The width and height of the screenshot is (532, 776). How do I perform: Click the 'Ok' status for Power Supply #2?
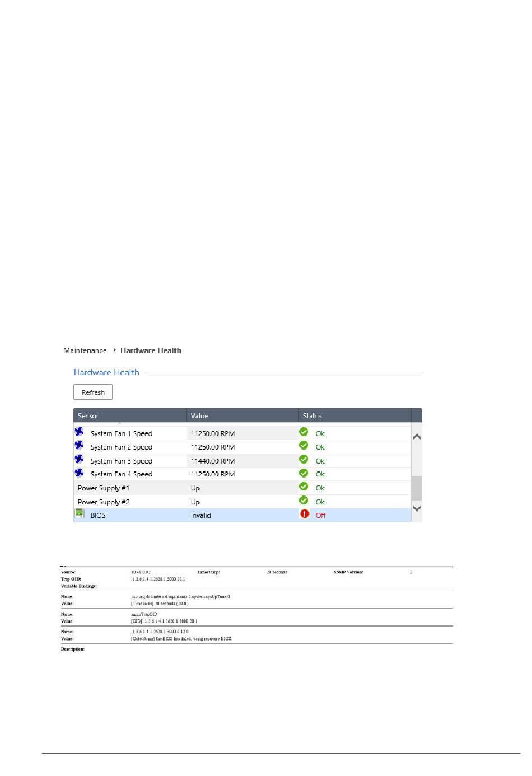pyautogui.click(x=320, y=502)
